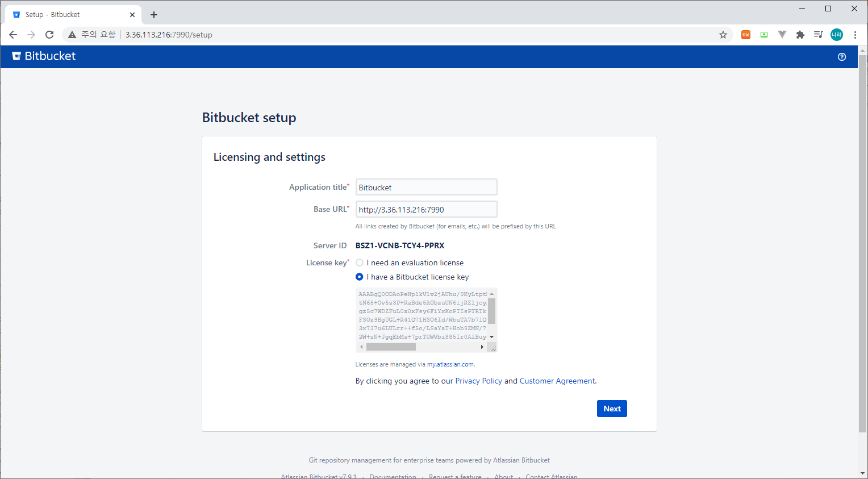868x479 pixels.
Task: Click the green extension icon in toolbar
Action: (x=764, y=35)
